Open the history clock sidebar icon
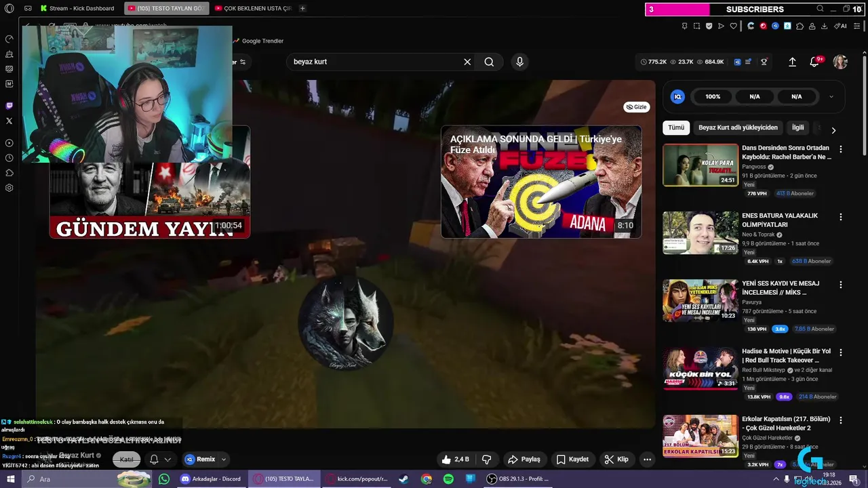868x488 pixels. 9,158
